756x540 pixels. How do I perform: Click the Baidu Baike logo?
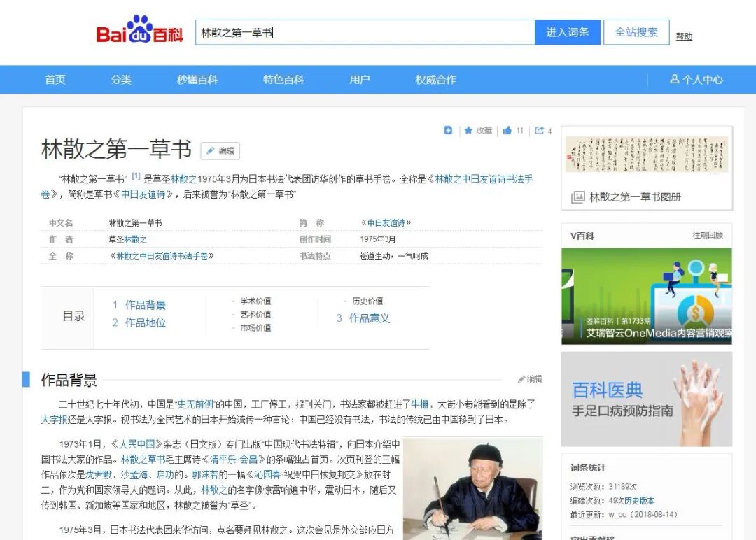[x=140, y=30]
